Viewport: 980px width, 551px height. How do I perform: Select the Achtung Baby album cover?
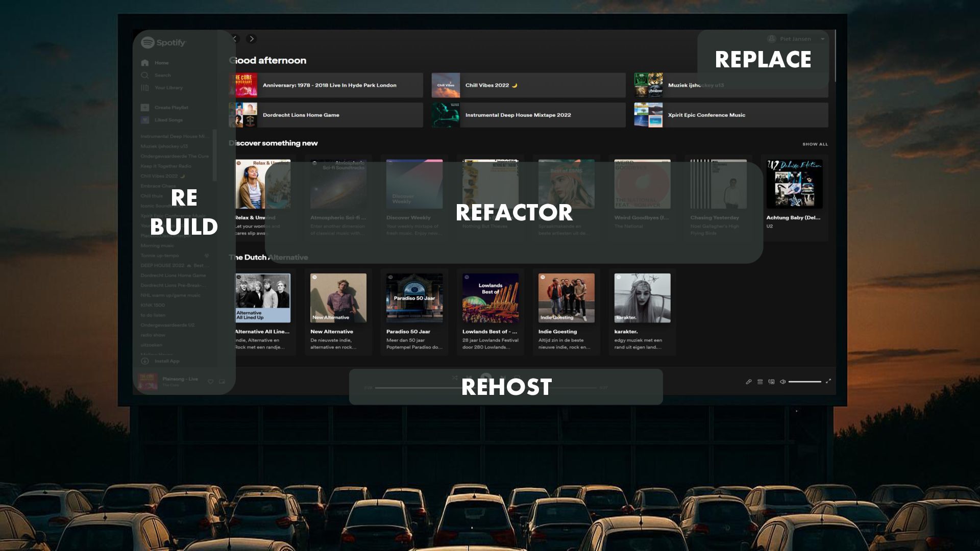[794, 184]
